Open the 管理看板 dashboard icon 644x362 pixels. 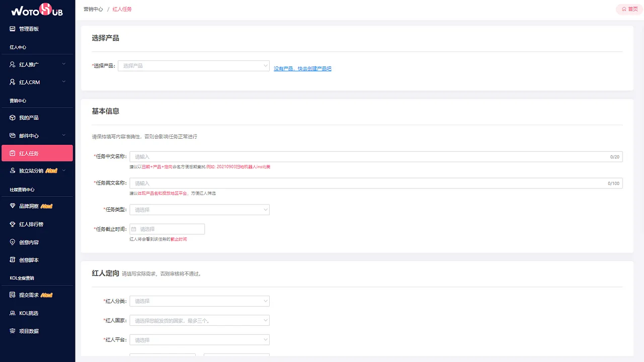pyautogui.click(x=12, y=29)
